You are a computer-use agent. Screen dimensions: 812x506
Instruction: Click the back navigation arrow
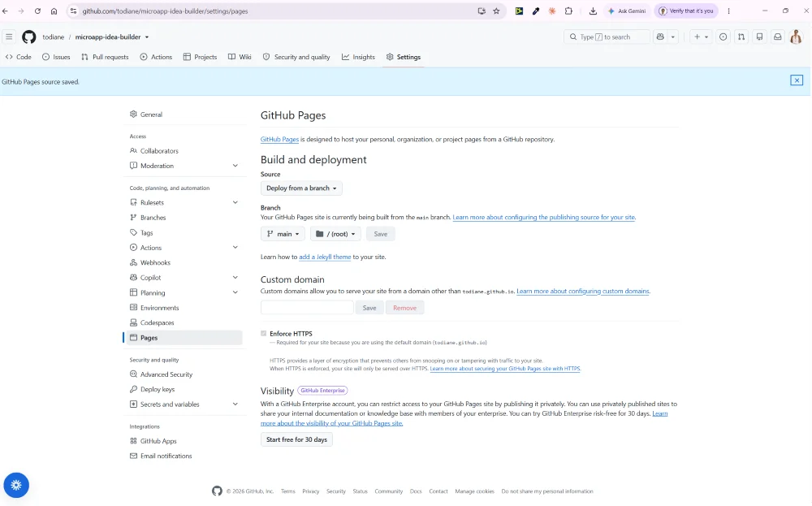[x=5, y=11]
